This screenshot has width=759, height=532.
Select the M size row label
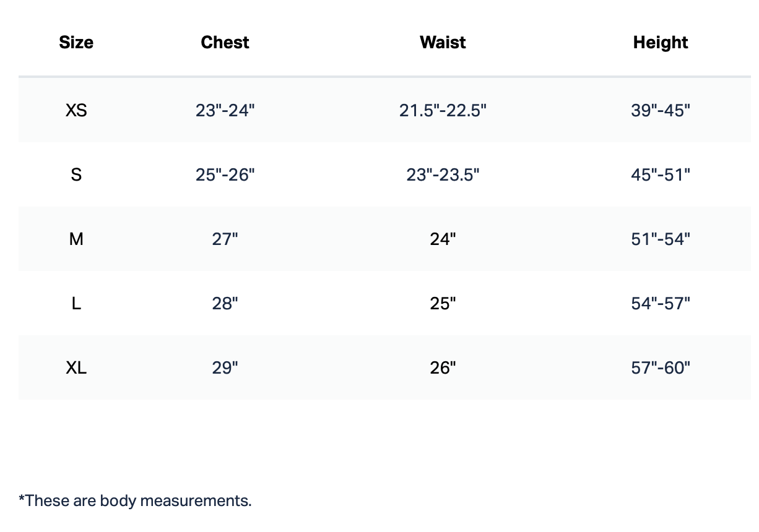(76, 239)
